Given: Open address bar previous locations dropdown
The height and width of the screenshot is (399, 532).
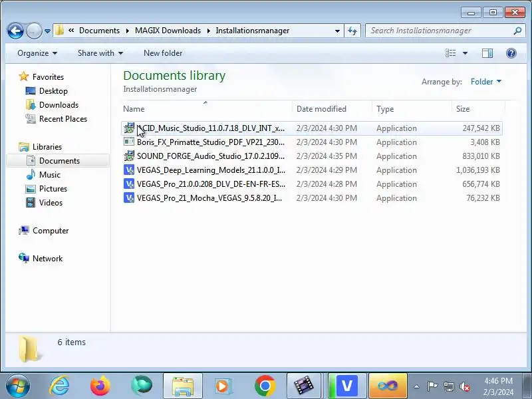Looking at the screenshot, I should coord(337,31).
